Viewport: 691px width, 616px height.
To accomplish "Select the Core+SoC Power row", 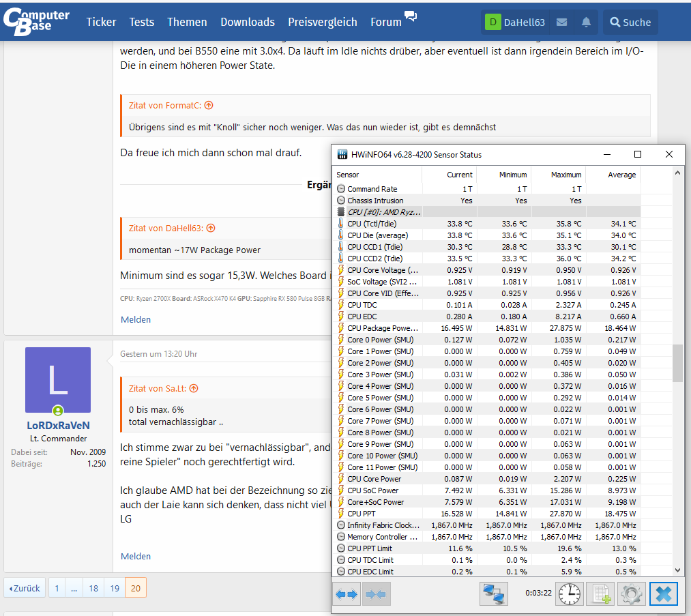I will click(486, 502).
